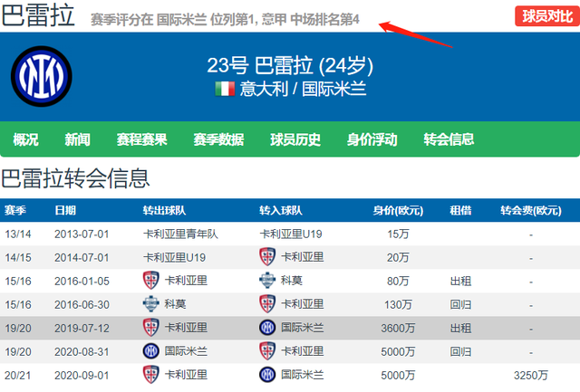
Task: Click Cagliari crest in 2016-01-05 转出球队
Action: click(x=151, y=281)
